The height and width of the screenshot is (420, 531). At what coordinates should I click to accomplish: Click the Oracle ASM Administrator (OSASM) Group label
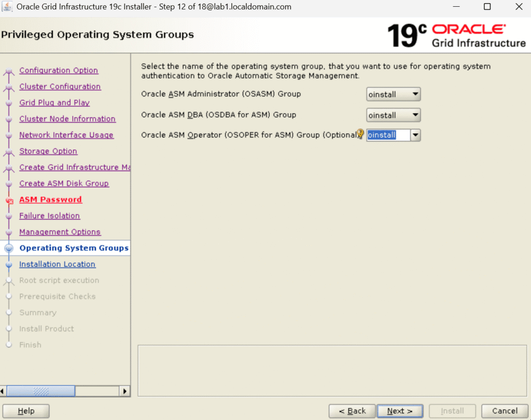[221, 94]
